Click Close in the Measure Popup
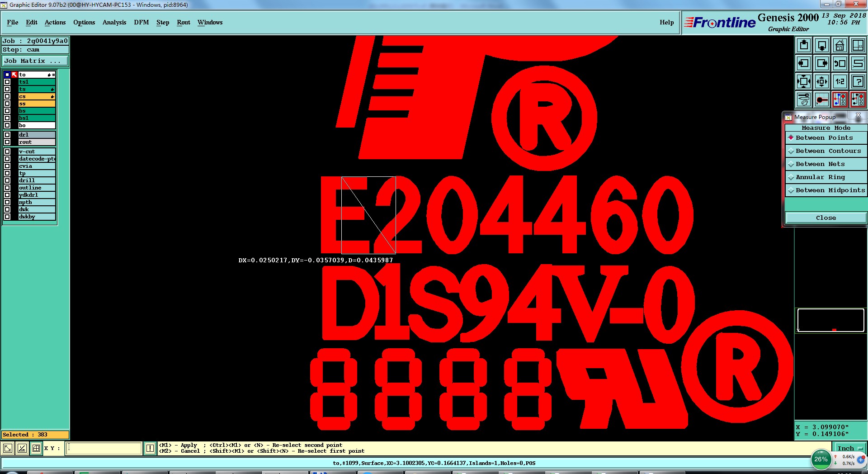 (x=826, y=218)
